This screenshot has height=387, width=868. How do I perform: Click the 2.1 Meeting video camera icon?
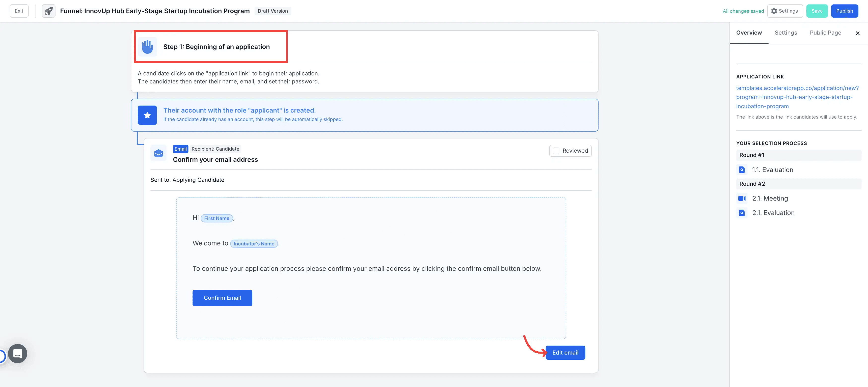742,198
